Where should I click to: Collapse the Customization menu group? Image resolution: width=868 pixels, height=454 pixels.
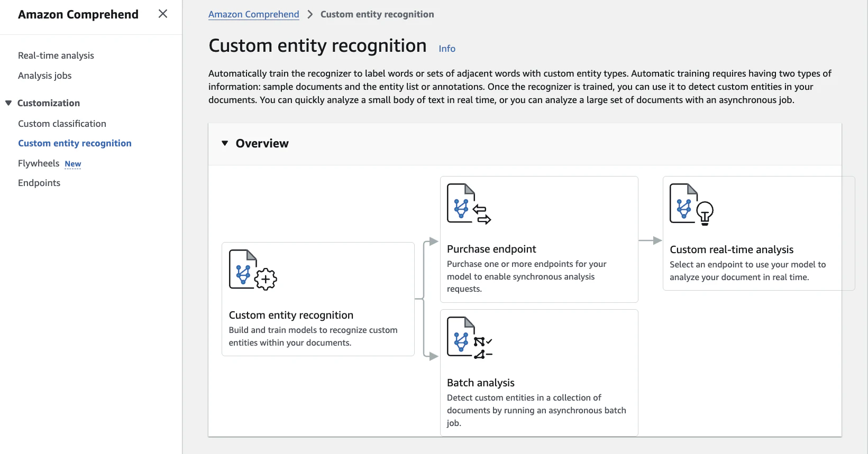click(8, 103)
